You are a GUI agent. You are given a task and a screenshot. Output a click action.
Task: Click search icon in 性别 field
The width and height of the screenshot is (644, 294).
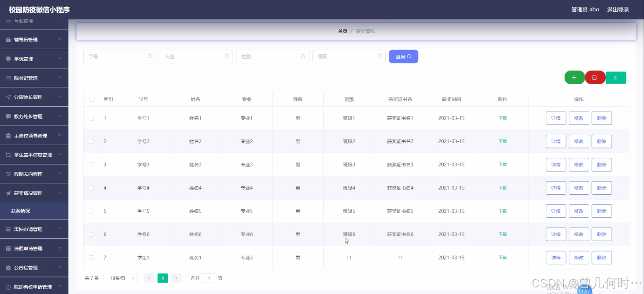[303, 56]
